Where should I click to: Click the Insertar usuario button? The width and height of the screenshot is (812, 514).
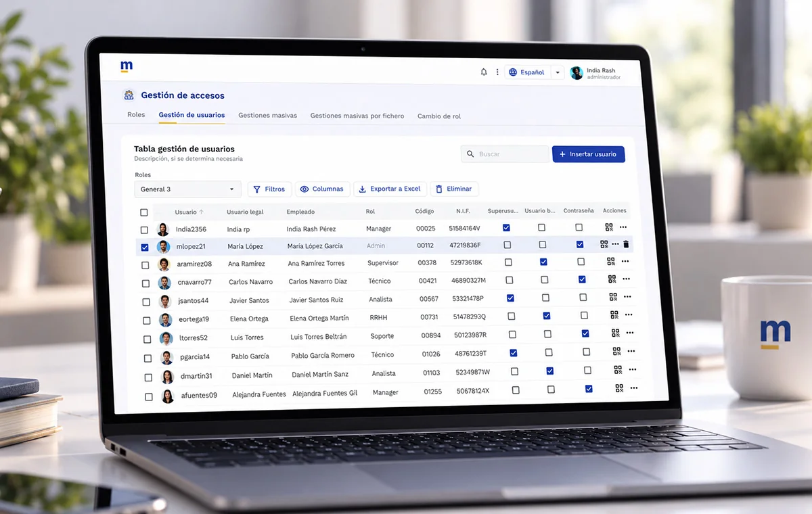[588, 154]
